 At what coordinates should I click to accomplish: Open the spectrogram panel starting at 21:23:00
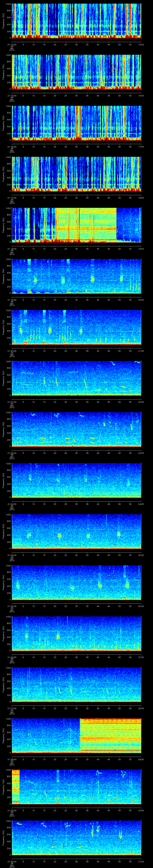point(77,481)
